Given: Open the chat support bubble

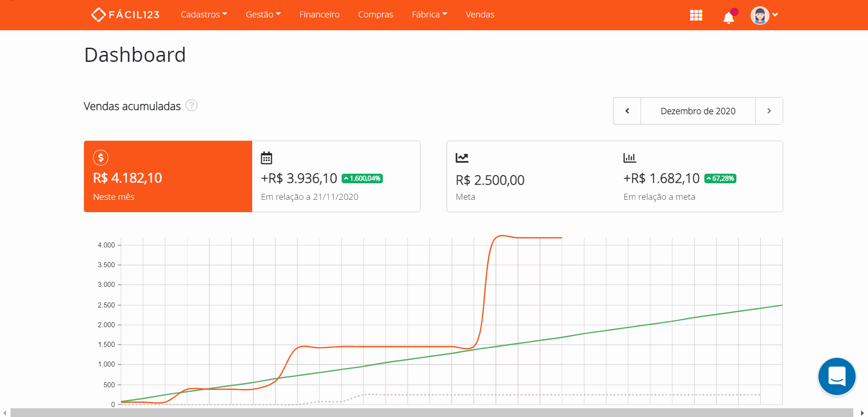Looking at the screenshot, I should (x=837, y=377).
